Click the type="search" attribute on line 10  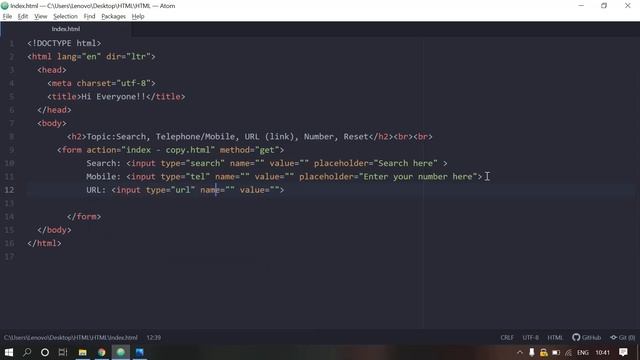click(x=193, y=163)
